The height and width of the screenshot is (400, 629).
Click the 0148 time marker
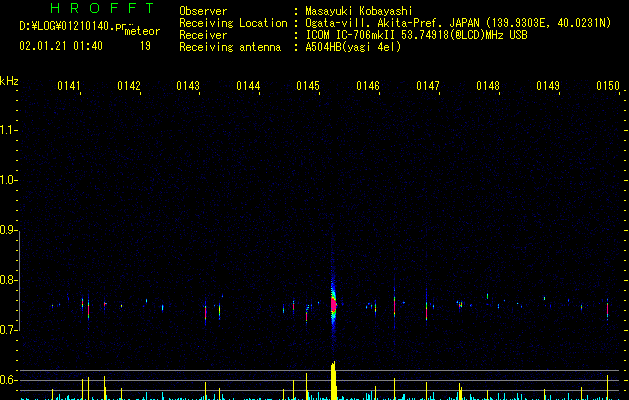pyautogui.click(x=488, y=86)
